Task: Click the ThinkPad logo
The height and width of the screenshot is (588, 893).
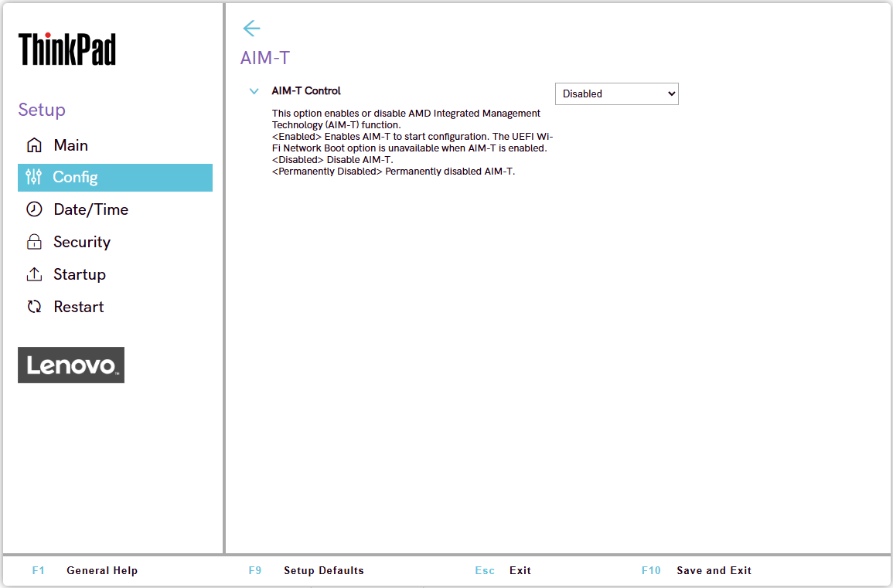Action: tap(67, 49)
